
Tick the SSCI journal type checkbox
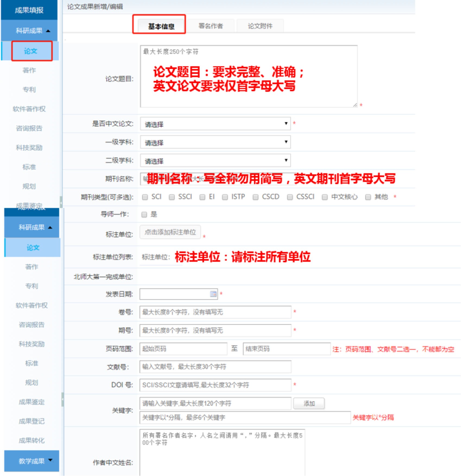coord(172,197)
